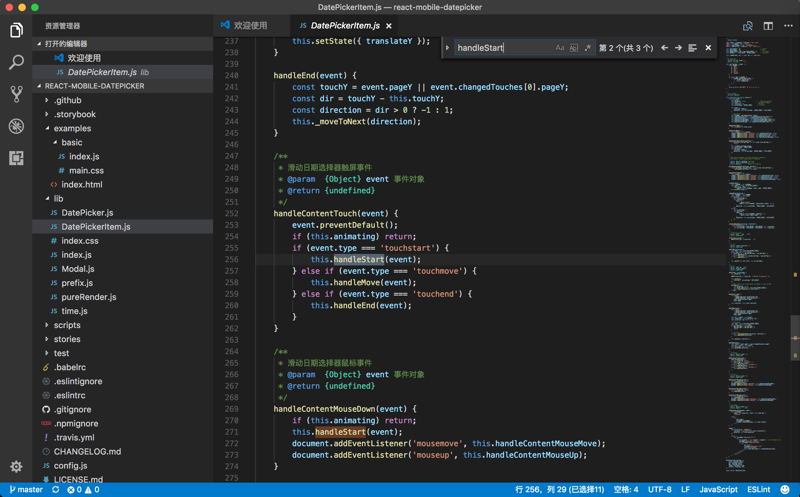Open the Search view in activity bar
Viewport: 800px width, 497px height.
point(16,62)
